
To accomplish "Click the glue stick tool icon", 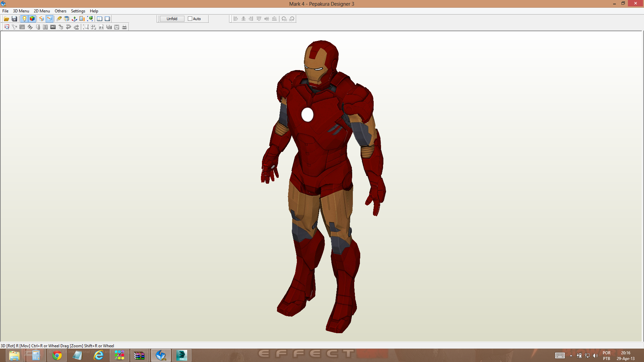I will pos(38,27).
